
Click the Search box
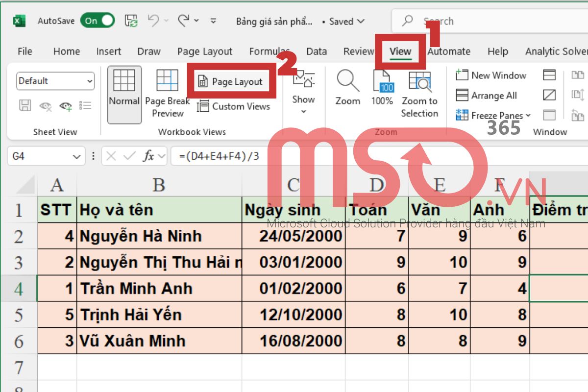pyautogui.click(x=490, y=21)
